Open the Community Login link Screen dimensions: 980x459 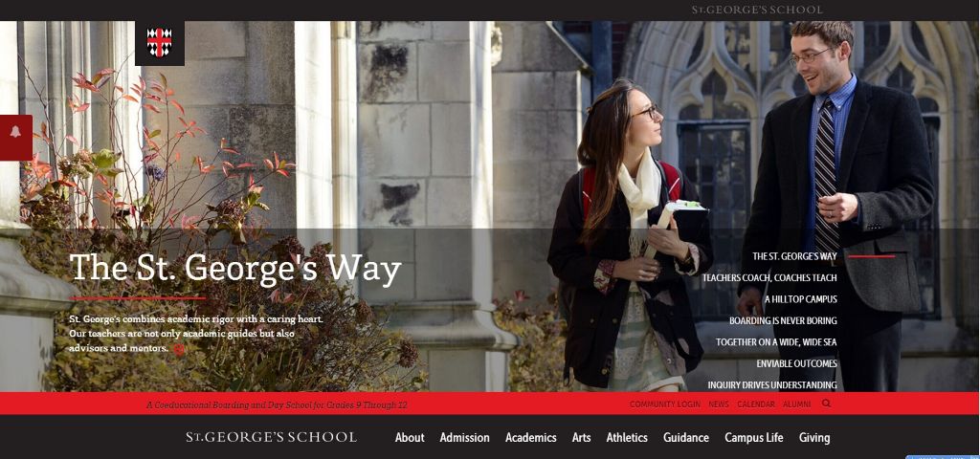point(665,404)
